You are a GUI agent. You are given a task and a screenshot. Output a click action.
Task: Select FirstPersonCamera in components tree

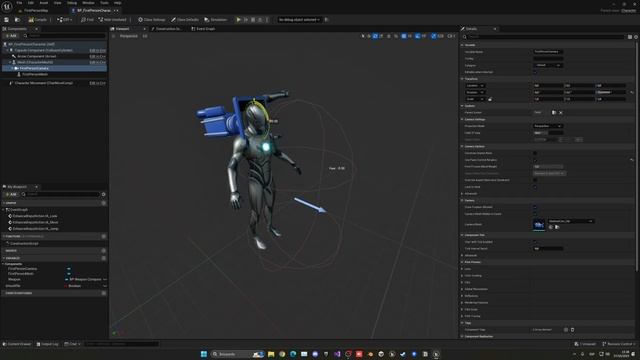34,69
